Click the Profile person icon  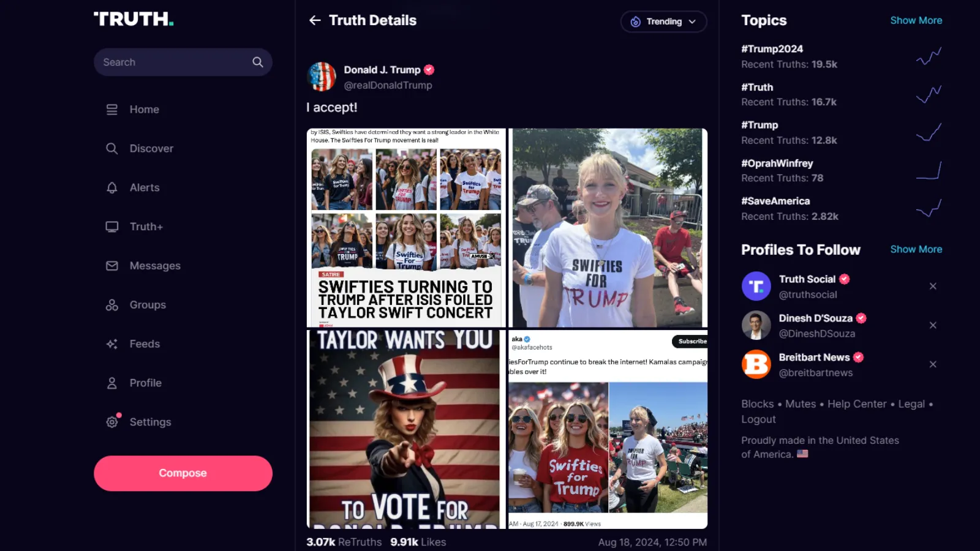(111, 383)
